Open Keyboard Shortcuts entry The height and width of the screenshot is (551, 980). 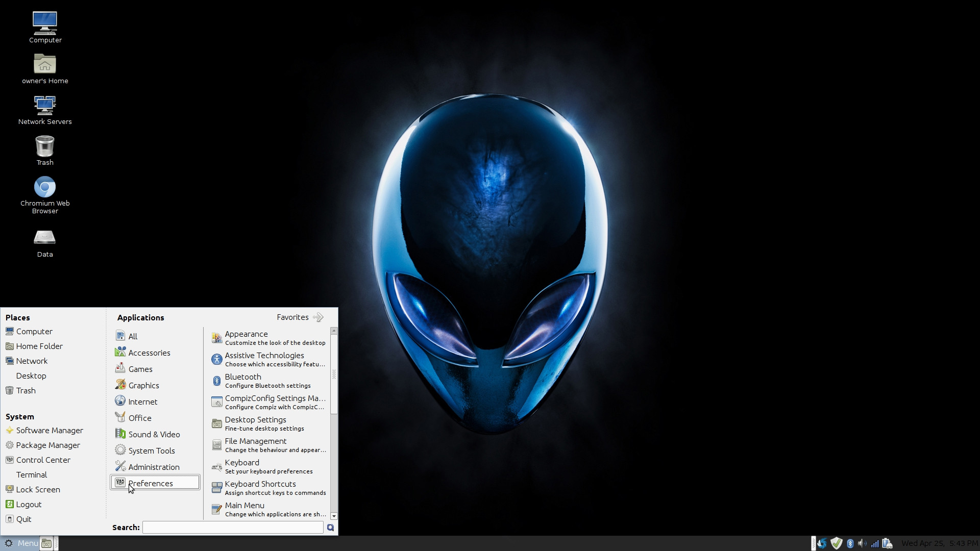[x=268, y=488]
